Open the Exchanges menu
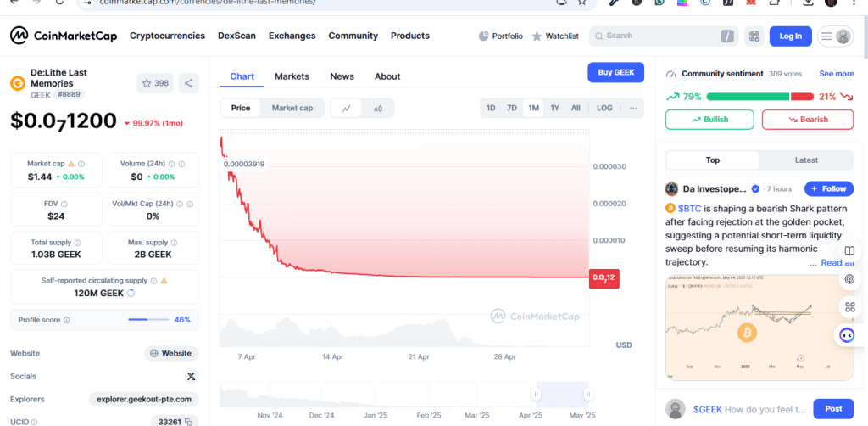The image size is (868, 426). click(292, 36)
